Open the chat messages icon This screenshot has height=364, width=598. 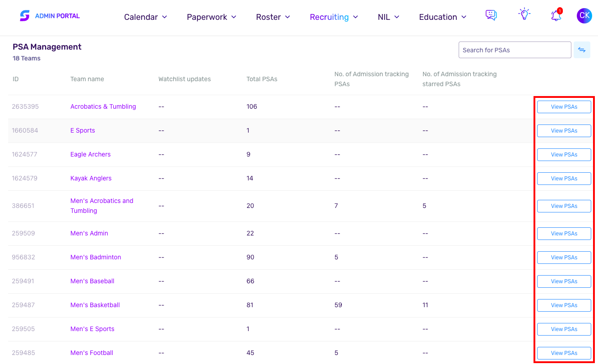point(491,15)
